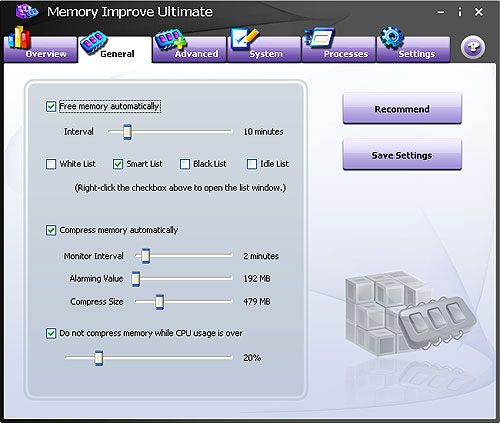Toggle Free memory automatically checkbox
500x423 pixels.
pyautogui.click(x=51, y=107)
